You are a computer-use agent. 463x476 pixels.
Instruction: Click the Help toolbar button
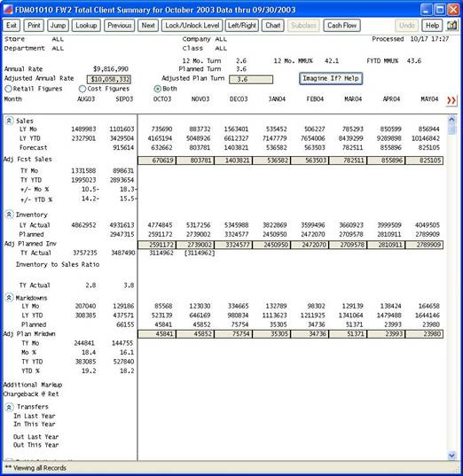[x=432, y=26]
